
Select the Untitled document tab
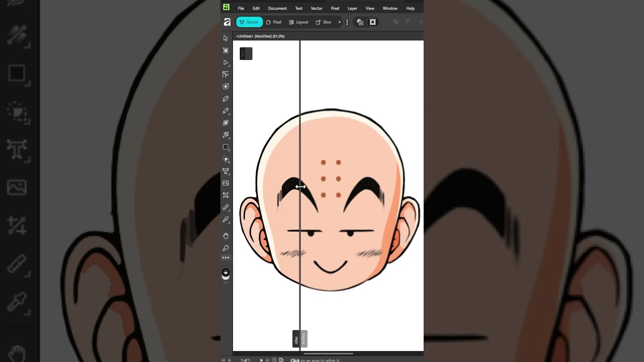[260, 36]
